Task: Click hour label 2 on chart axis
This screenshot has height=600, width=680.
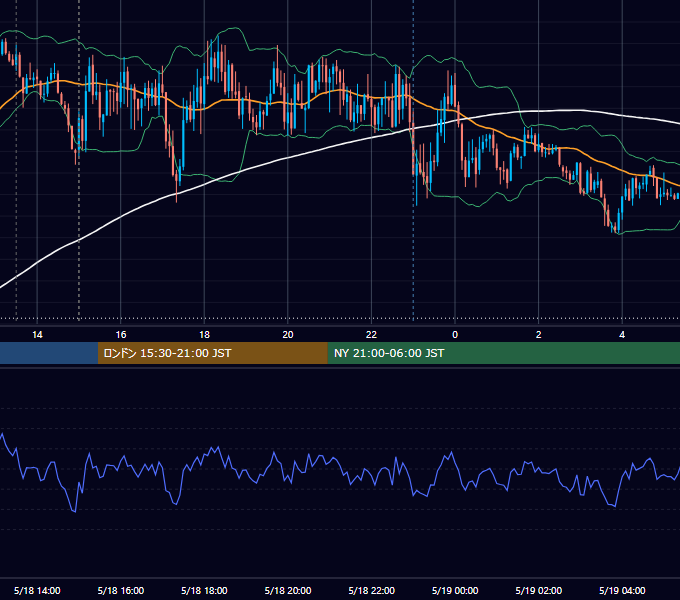Action: (539, 335)
